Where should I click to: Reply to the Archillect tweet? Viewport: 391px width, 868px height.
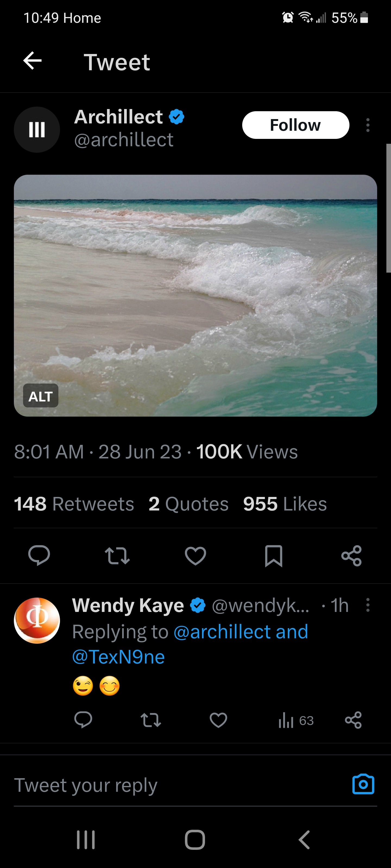click(39, 555)
